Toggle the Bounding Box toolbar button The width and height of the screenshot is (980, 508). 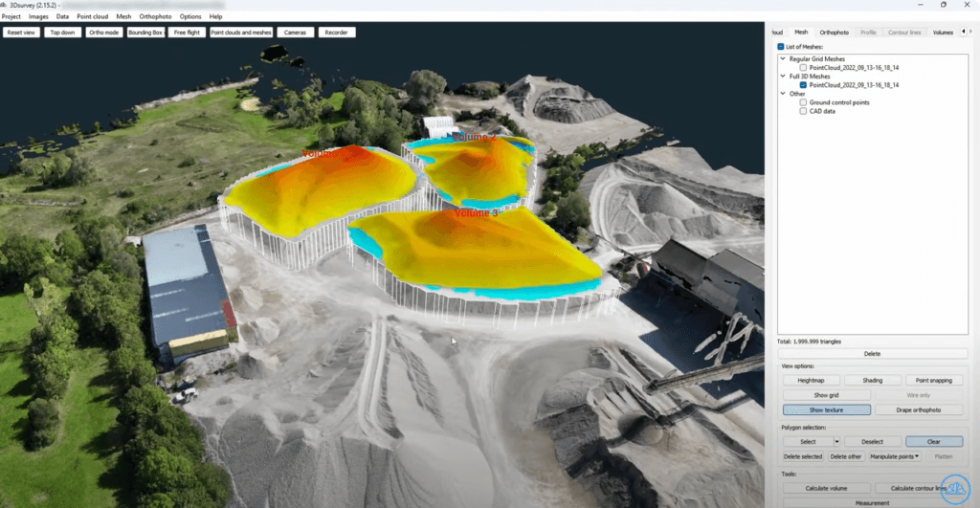point(145,33)
